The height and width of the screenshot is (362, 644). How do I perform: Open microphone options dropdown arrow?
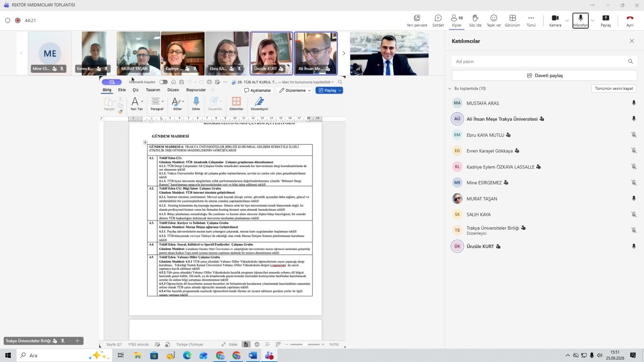[592, 21]
